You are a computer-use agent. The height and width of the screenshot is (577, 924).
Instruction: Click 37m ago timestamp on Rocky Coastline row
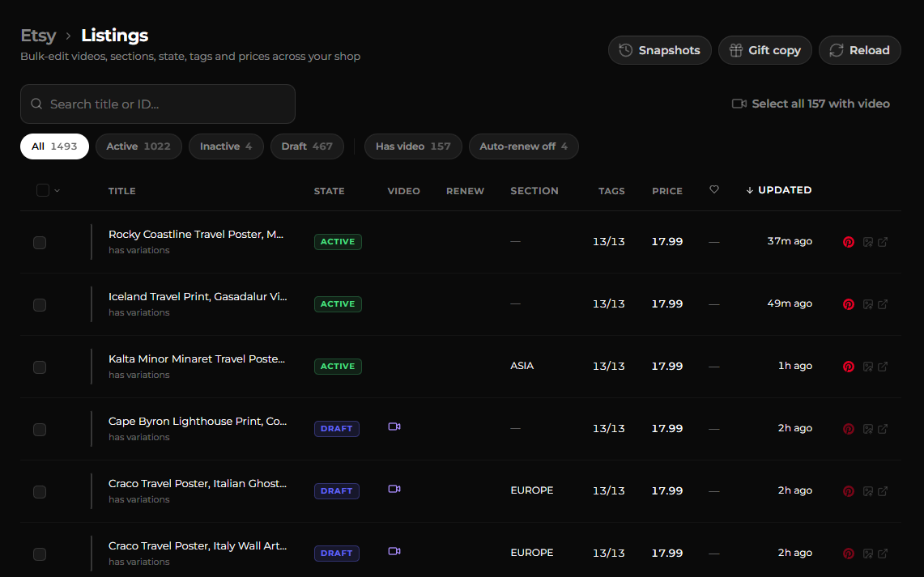(790, 241)
